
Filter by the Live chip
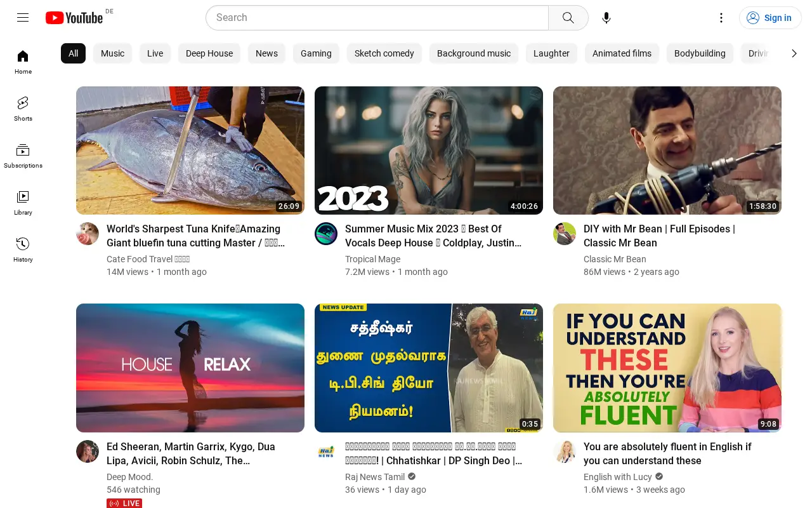click(x=155, y=53)
